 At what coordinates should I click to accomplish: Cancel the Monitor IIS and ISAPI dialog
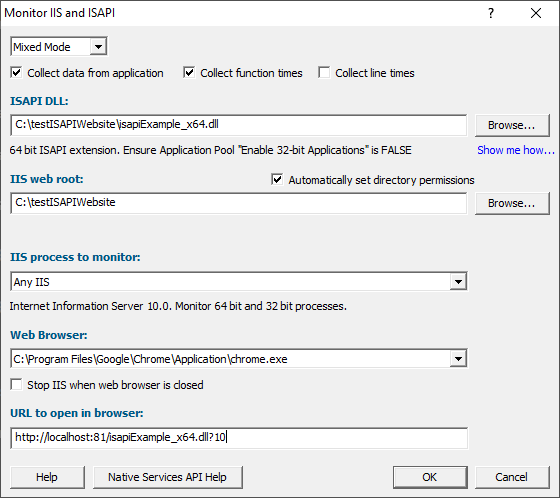pos(512,477)
